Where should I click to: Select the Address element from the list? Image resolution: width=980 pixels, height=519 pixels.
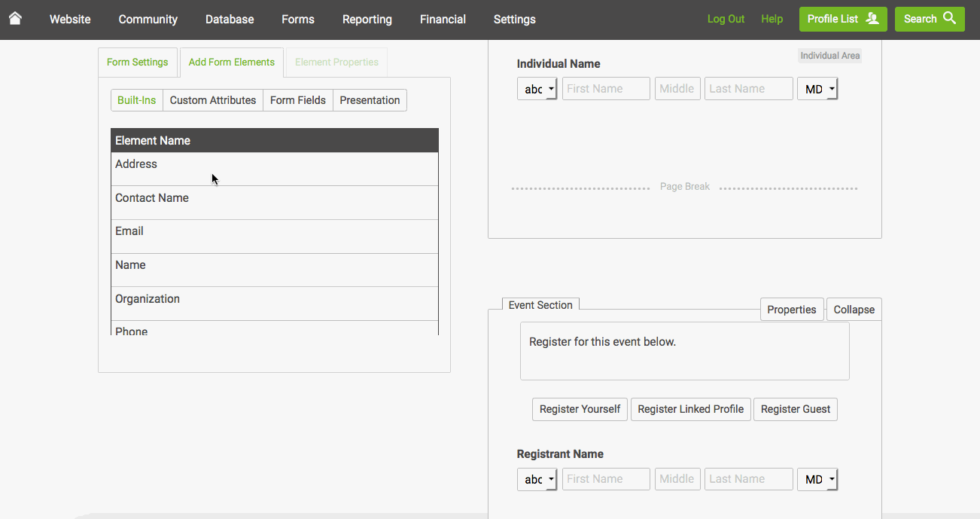(x=135, y=163)
